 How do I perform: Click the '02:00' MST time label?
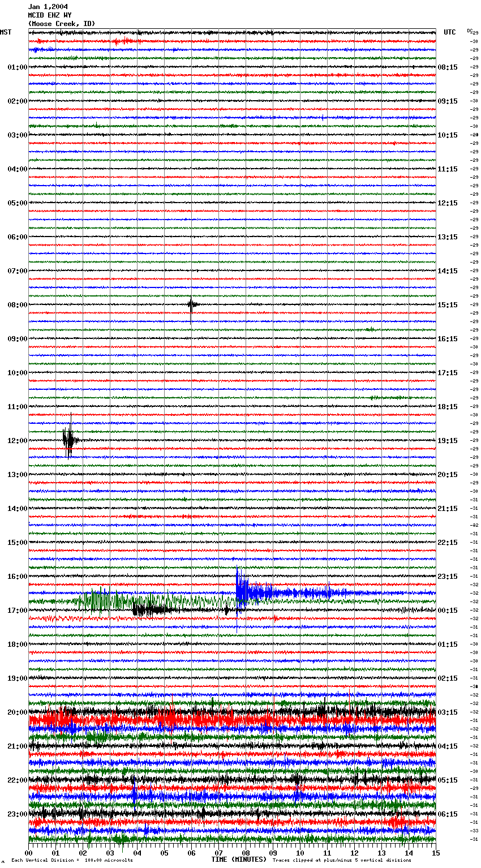point(18,101)
